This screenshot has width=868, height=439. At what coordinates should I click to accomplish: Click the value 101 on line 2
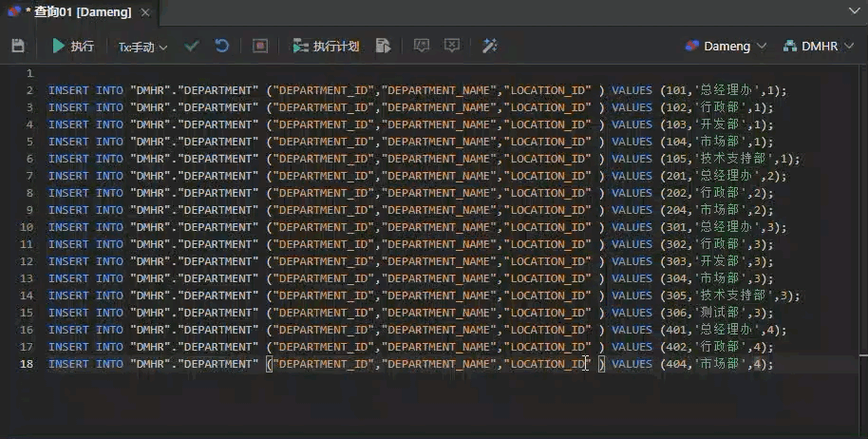tap(676, 90)
